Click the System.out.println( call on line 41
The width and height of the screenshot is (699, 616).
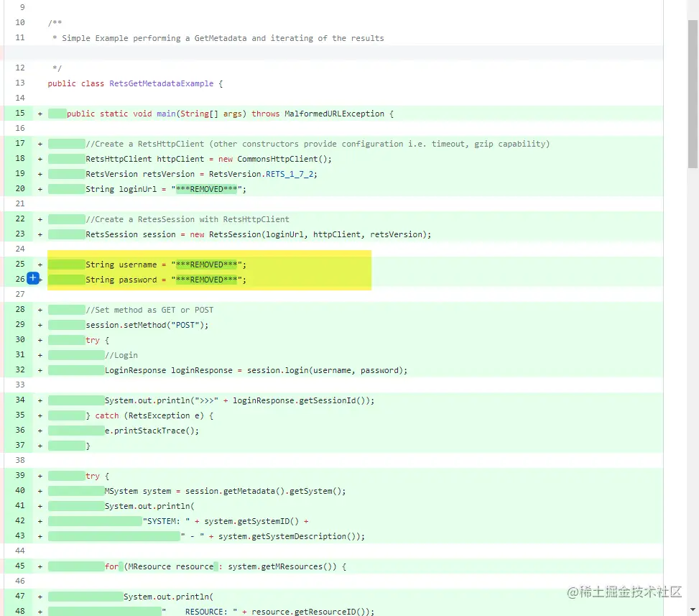coord(149,506)
